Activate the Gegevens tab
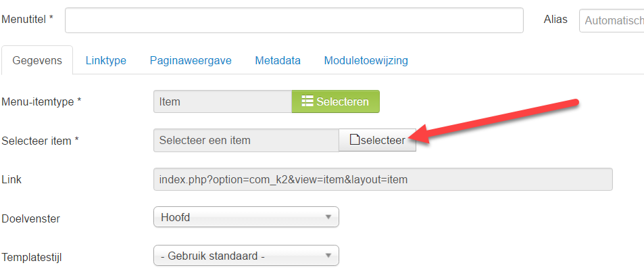644x280 pixels. coord(37,60)
